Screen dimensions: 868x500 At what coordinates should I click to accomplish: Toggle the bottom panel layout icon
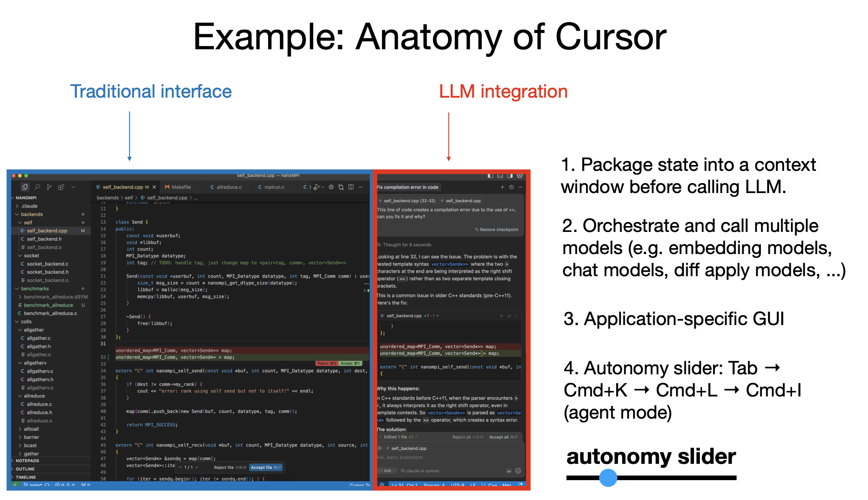500,175
